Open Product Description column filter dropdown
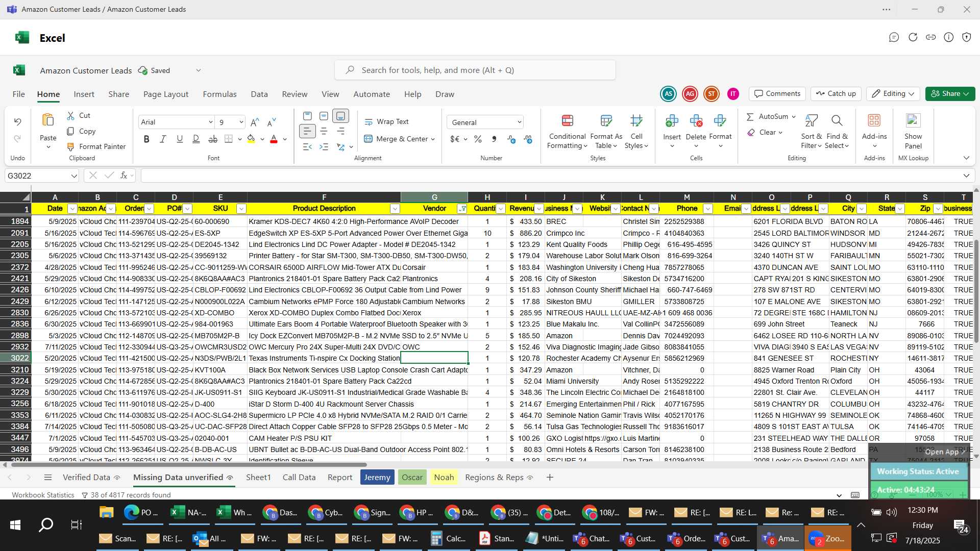 [x=395, y=209]
